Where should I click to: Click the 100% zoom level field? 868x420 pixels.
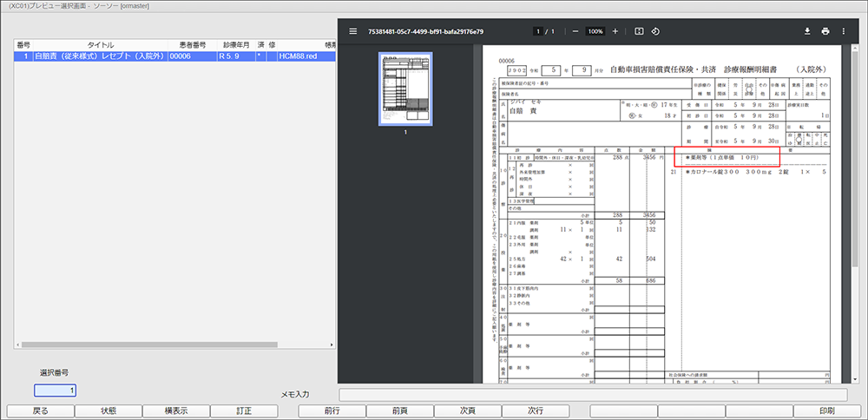tap(595, 31)
